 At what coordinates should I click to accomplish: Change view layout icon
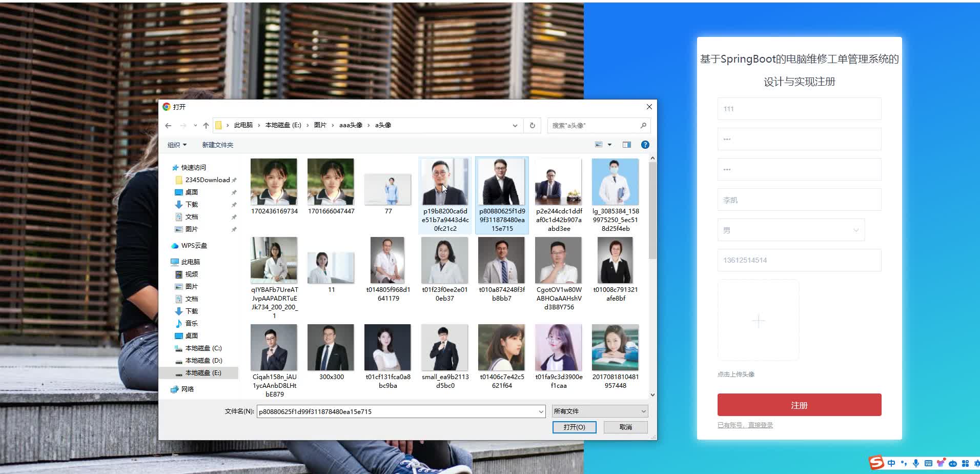[598, 145]
